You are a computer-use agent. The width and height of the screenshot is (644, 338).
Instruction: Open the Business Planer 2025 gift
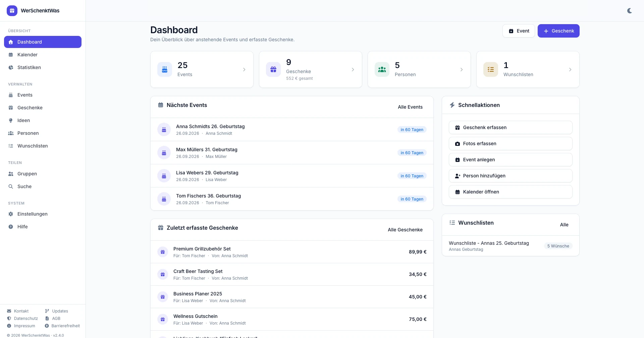(292, 297)
